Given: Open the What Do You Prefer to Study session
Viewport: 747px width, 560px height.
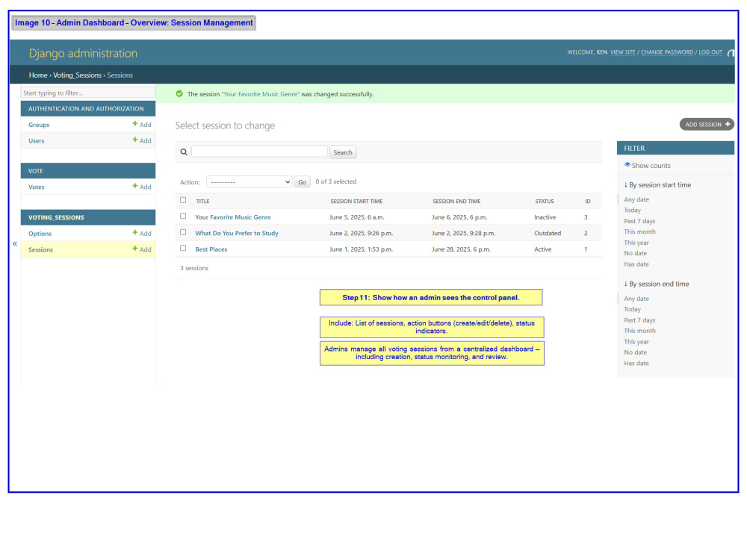Looking at the screenshot, I should pos(237,233).
